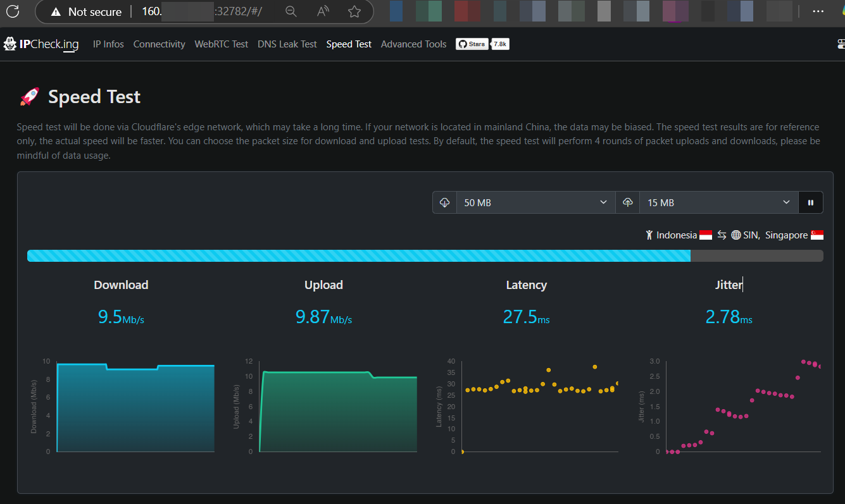Click the zoom magnifier icon in address bar
Screen dimensions: 845x504
pyautogui.click(x=291, y=11)
